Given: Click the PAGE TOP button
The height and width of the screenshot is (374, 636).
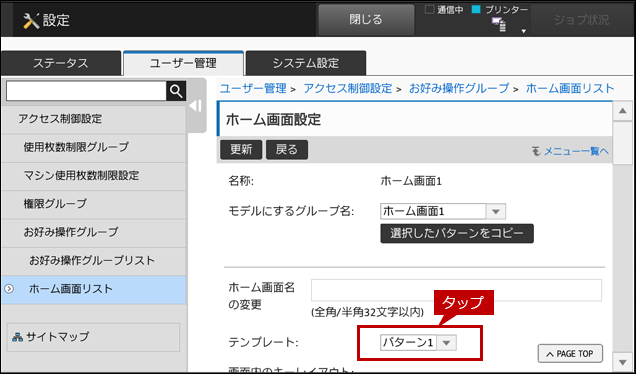Looking at the screenshot, I should tap(570, 354).
